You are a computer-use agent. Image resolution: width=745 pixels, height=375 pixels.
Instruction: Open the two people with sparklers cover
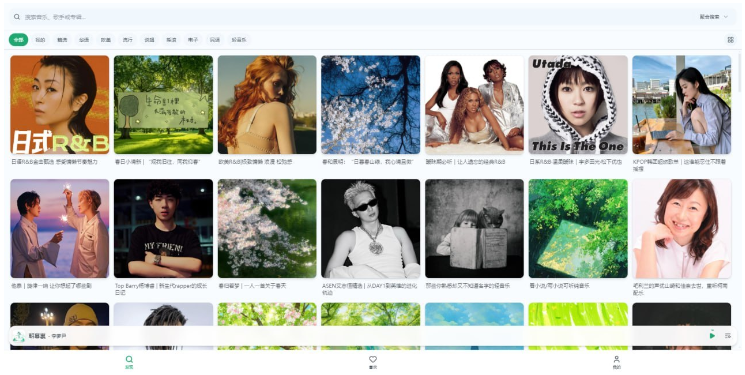pyautogui.click(x=59, y=229)
